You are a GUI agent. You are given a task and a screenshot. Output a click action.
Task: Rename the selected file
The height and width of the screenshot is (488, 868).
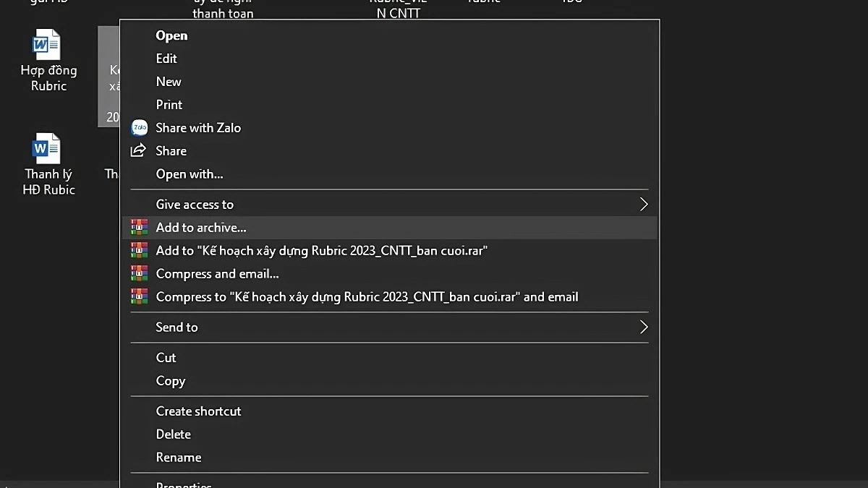[x=179, y=458]
